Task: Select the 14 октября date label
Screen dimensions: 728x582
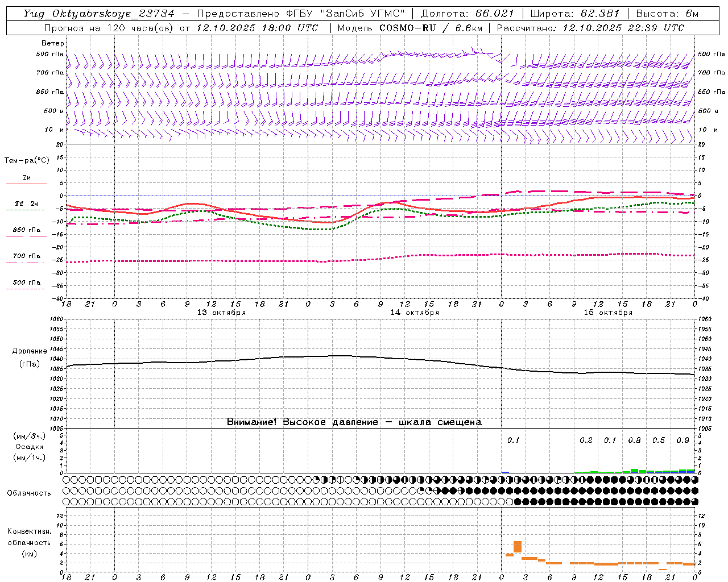Action: 415,313
